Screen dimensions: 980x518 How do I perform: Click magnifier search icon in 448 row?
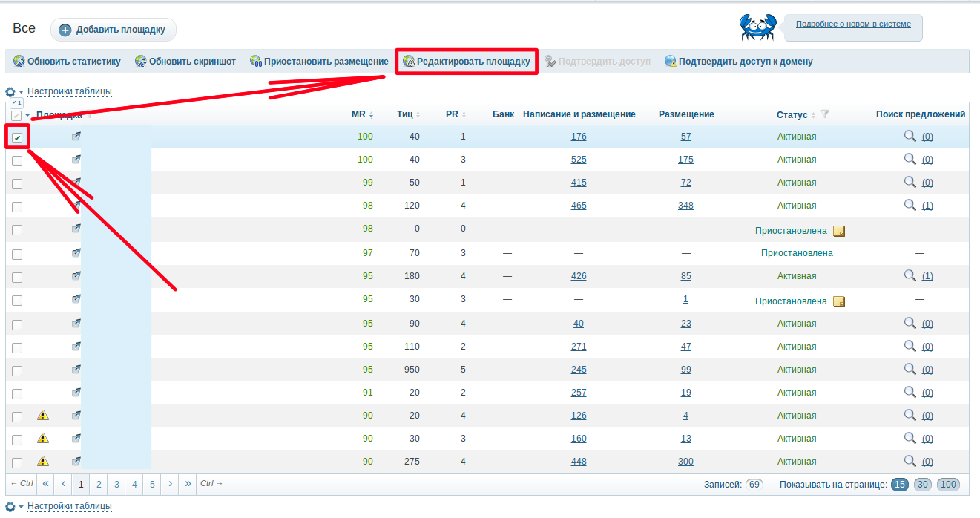tap(910, 461)
